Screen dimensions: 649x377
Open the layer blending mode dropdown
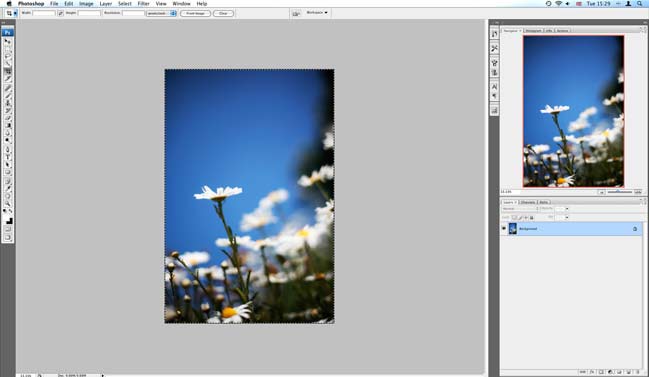[x=520, y=209]
